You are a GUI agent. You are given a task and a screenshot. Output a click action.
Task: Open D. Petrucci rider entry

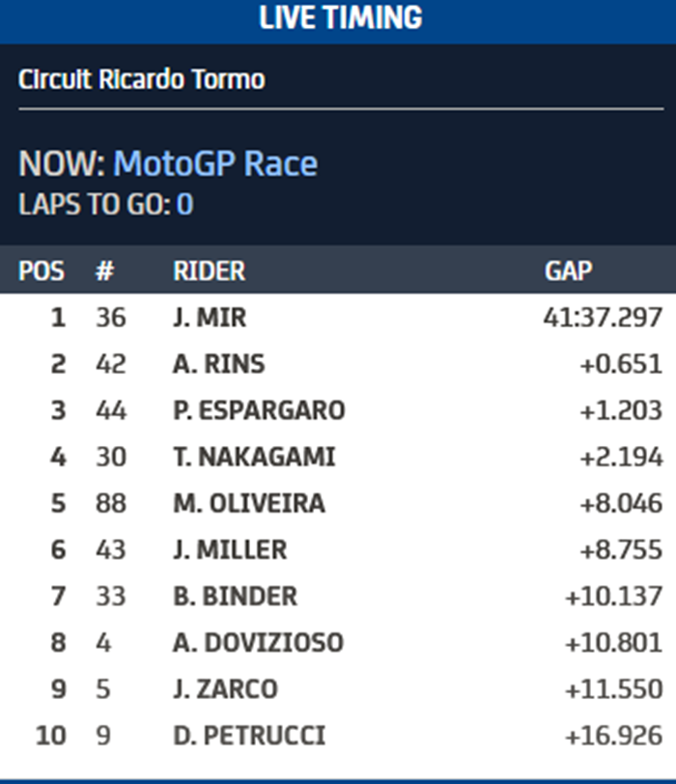(248, 736)
